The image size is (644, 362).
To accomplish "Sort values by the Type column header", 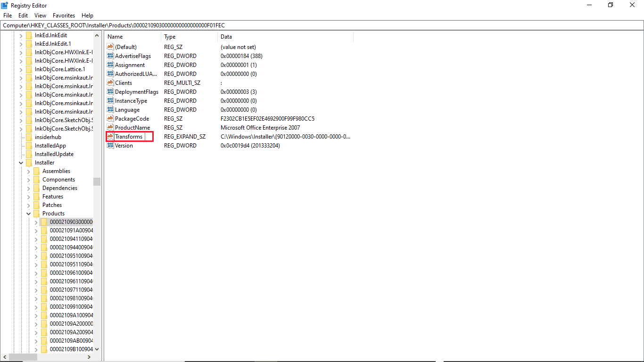I will (190, 37).
